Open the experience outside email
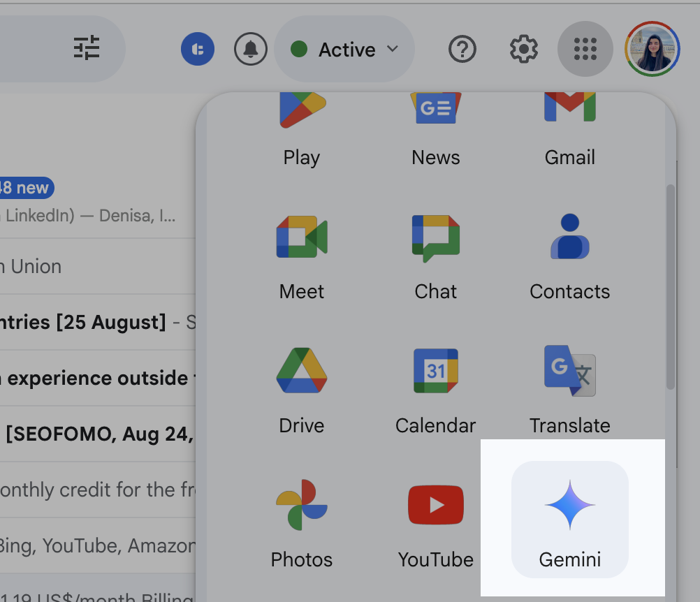The width and height of the screenshot is (700, 602). tap(97, 378)
